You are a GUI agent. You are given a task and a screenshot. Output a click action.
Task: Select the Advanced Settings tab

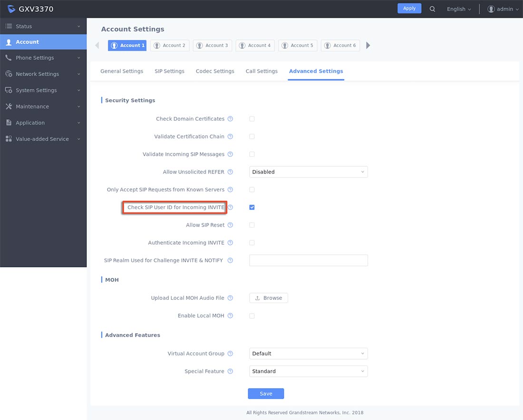pos(316,71)
